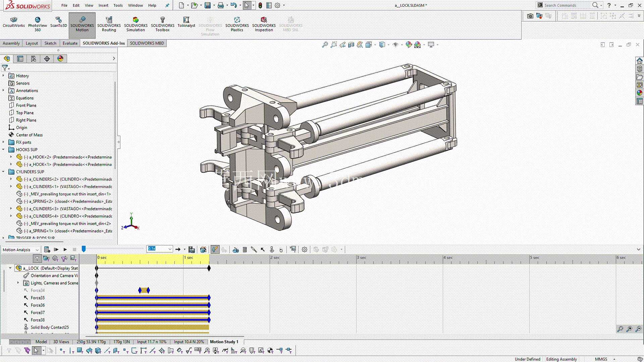
Task: Open the PropertyManager tab
Action: 20,59
